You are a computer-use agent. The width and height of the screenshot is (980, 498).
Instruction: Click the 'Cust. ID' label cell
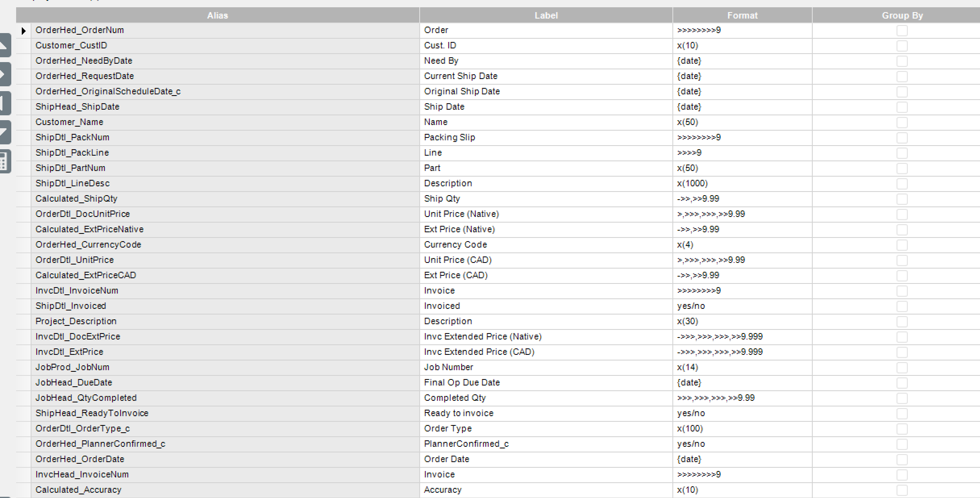pos(546,46)
